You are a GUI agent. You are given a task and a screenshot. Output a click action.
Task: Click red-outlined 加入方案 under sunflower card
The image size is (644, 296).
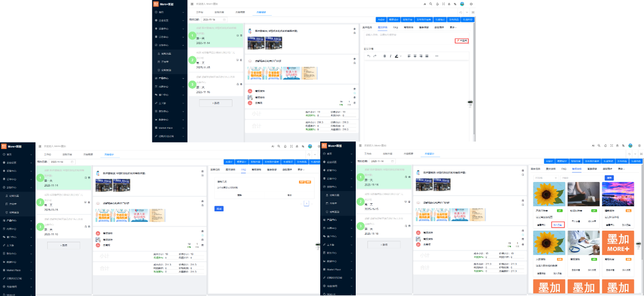(x=557, y=224)
